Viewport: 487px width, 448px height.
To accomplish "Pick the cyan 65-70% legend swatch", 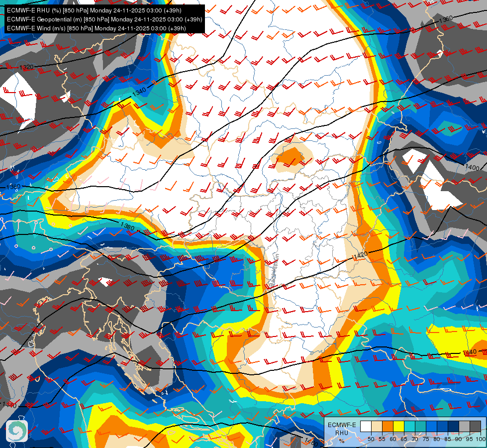I will tap(409, 427).
